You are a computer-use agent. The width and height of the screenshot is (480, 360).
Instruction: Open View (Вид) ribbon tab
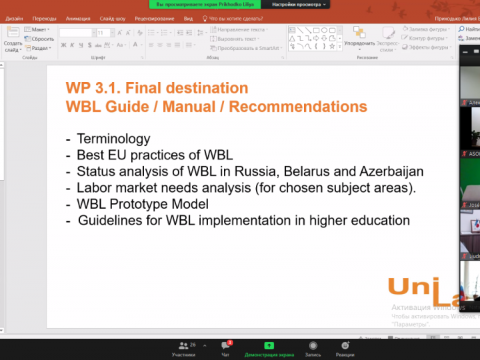click(188, 19)
